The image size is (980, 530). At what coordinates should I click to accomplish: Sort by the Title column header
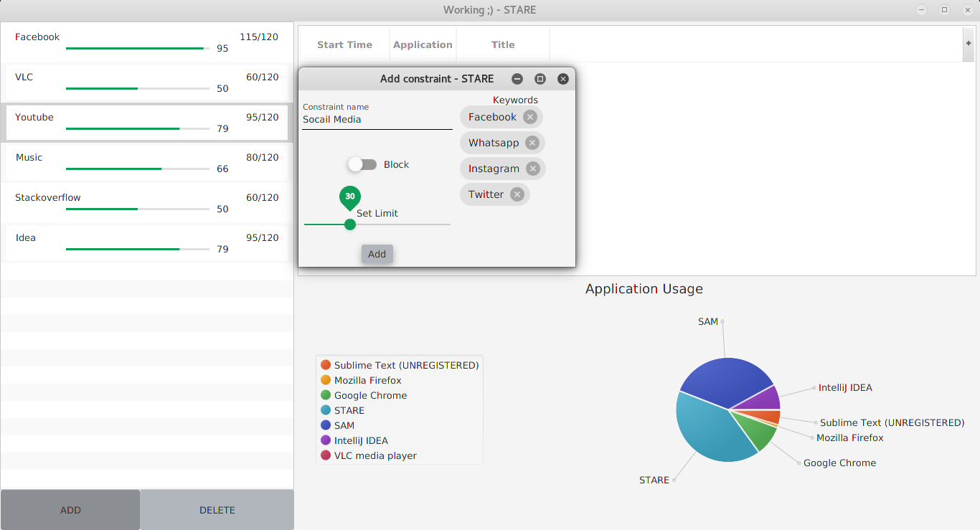(503, 44)
